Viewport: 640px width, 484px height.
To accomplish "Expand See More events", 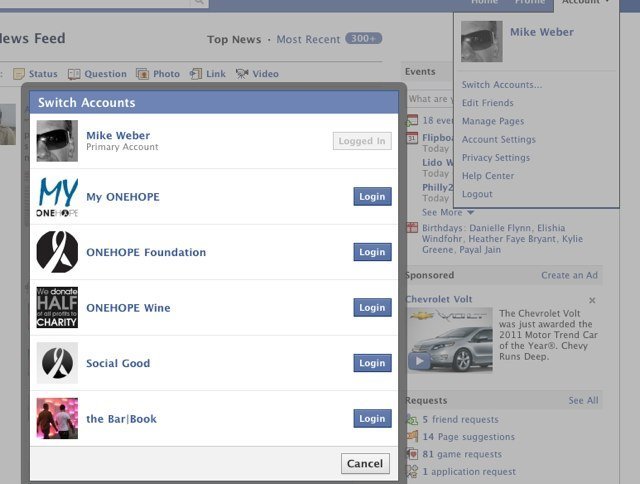I will tap(447, 212).
